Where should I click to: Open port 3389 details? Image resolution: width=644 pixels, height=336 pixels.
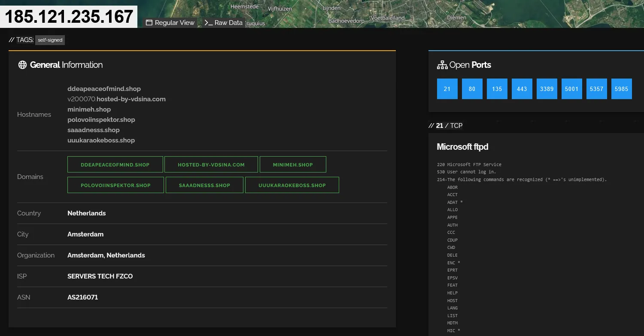tap(547, 88)
